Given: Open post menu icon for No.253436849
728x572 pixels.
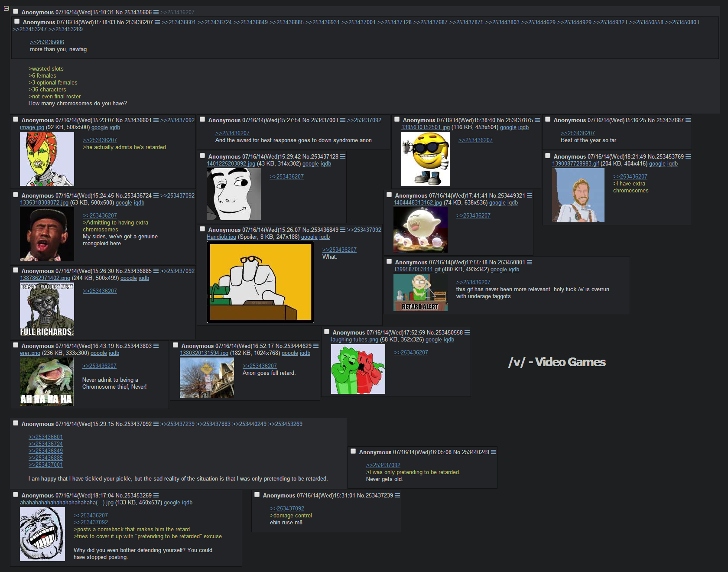Looking at the screenshot, I should [343, 230].
